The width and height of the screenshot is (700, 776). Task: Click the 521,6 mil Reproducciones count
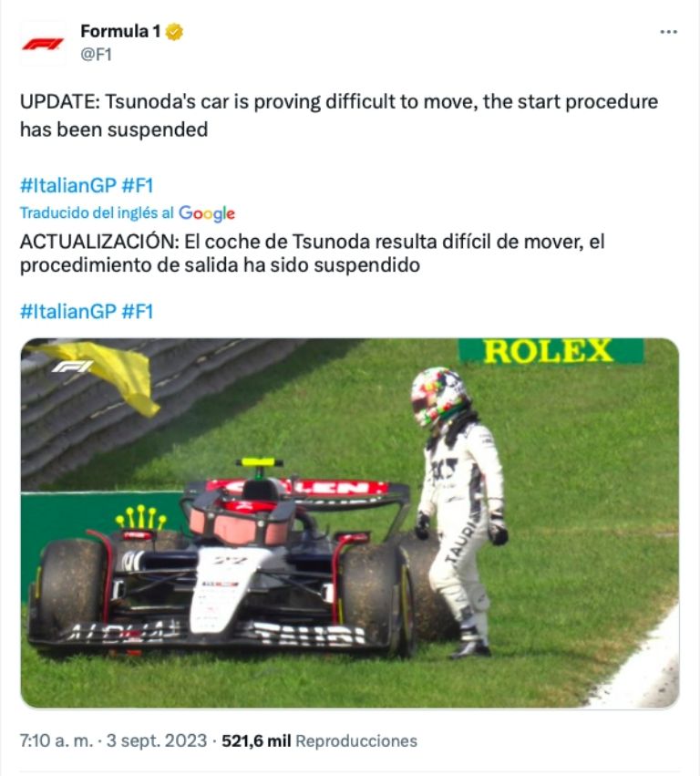click(x=319, y=740)
